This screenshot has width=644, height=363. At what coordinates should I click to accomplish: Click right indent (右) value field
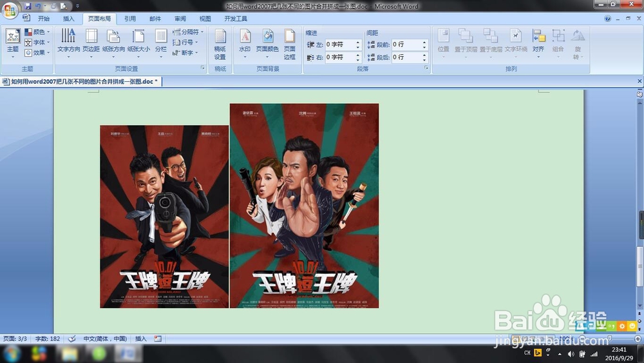(x=340, y=57)
